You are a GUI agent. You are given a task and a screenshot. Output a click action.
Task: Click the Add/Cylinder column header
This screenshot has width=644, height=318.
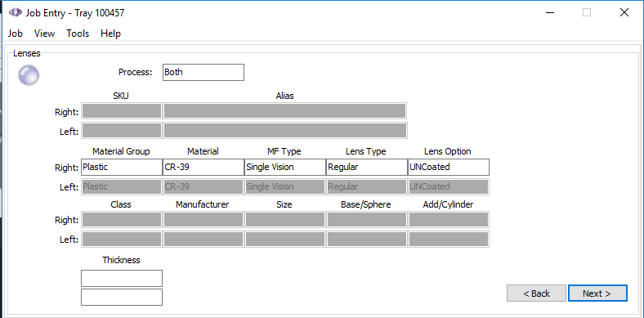pos(448,204)
